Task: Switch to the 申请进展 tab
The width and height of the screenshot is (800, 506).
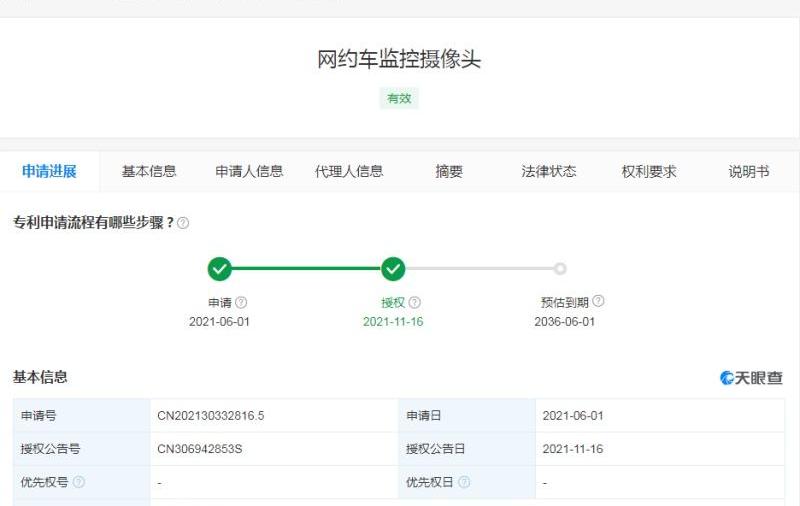Action: [x=49, y=171]
